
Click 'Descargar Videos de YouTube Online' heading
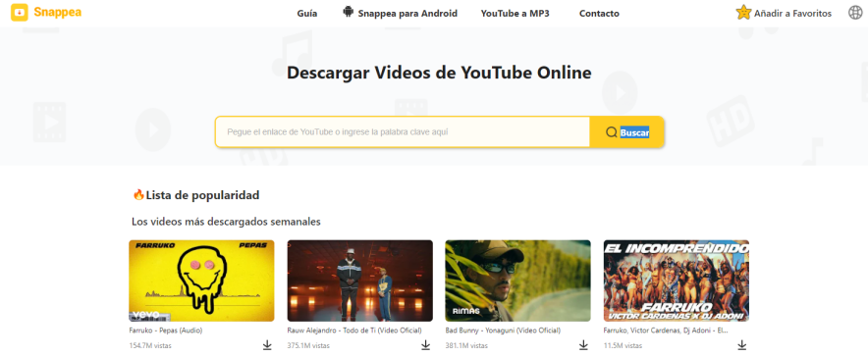(x=439, y=73)
